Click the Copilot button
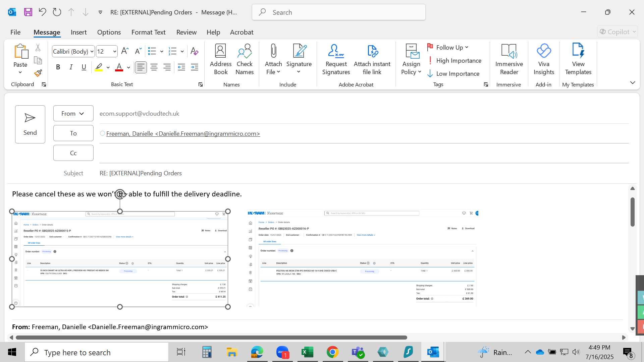The width and height of the screenshot is (644, 362). [618, 32]
